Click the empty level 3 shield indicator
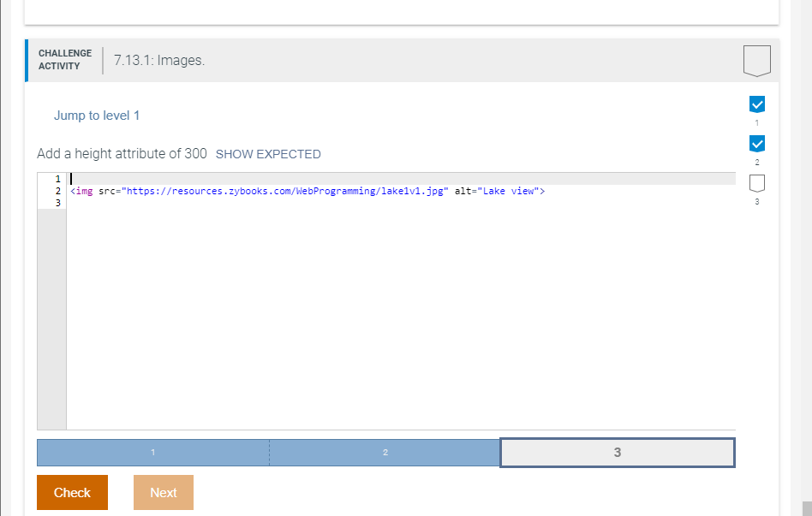The height and width of the screenshot is (516, 812). pyautogui.click(x=756, y=183)
